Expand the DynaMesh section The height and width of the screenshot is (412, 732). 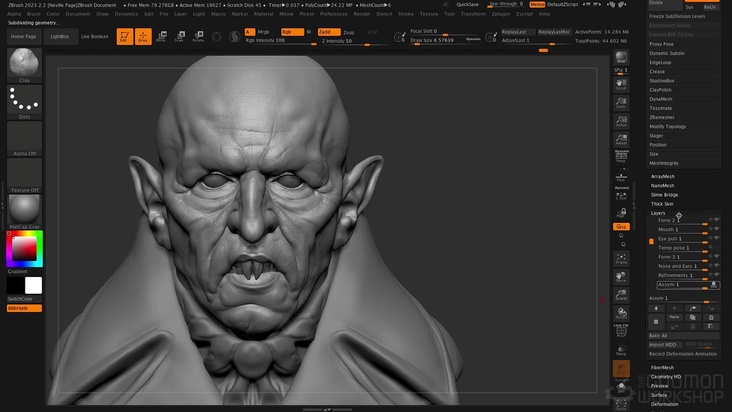661,99
